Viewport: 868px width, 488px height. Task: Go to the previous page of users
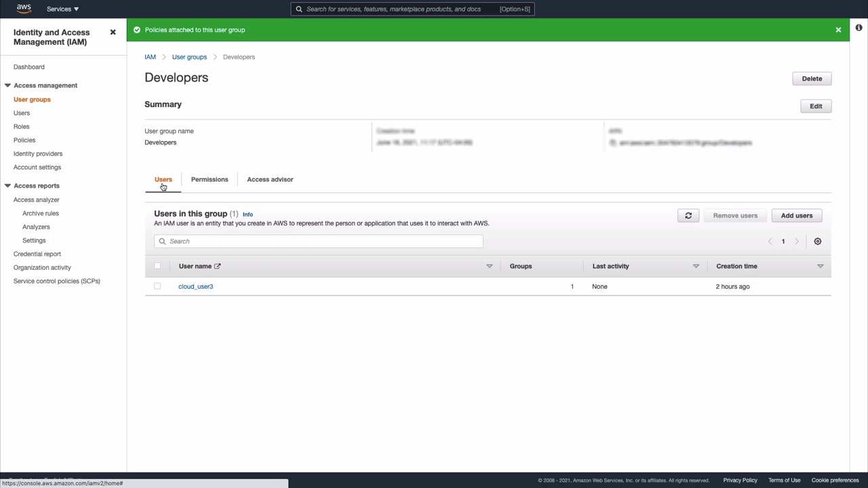point(770,241)
